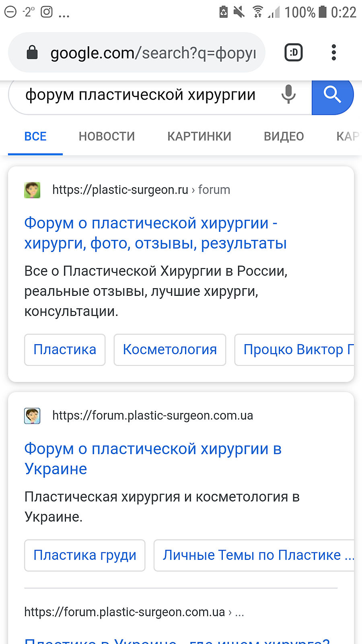Tap the Косметология sitelink chip
362x644 pixels.
(170, 350)
